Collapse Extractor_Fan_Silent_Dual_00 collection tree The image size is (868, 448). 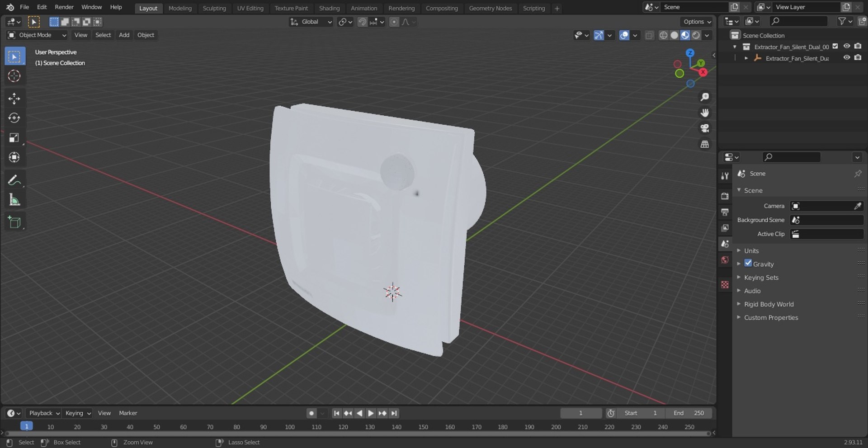(x=735, y=47)
